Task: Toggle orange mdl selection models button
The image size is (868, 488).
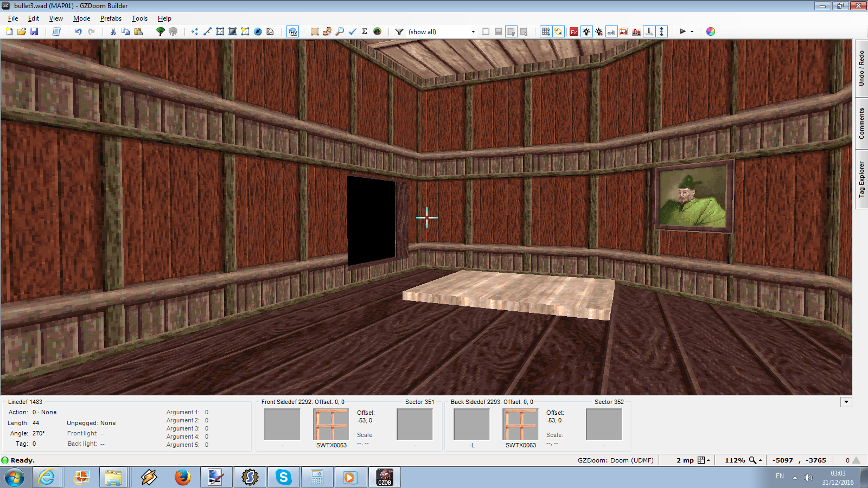Action: coord(624,31)
